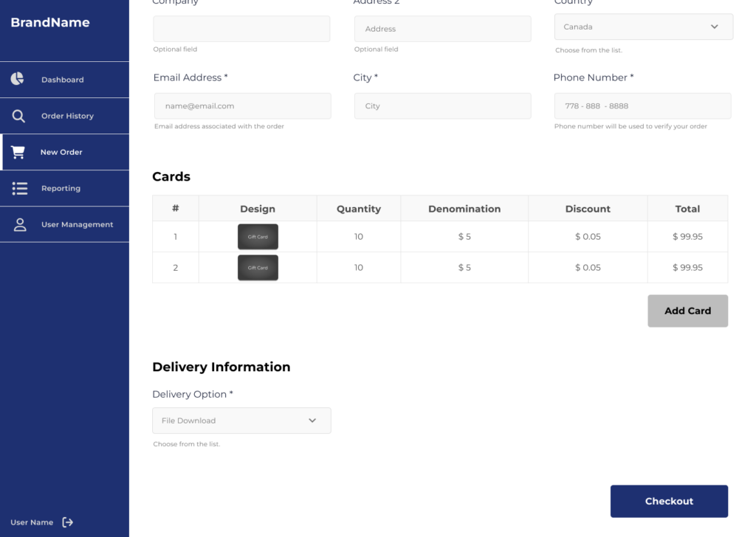Click the chevron in File Download dropdown
This screenshot has height=537, width=756.
312,420
